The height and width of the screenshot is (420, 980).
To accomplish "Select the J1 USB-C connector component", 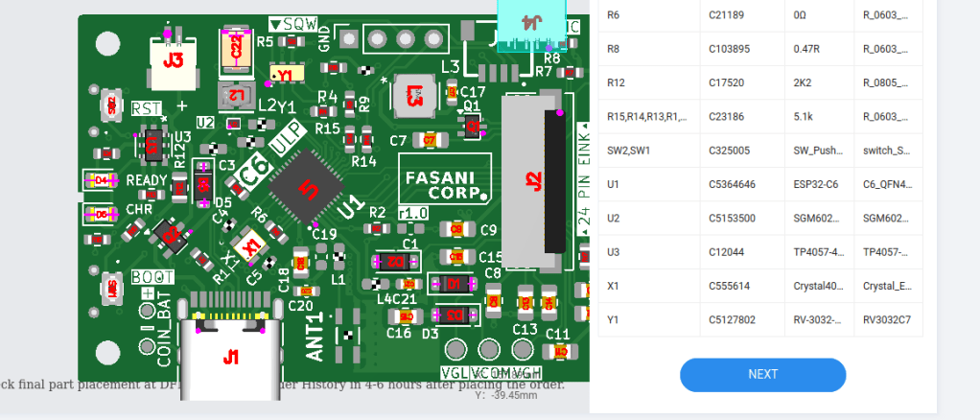I will 230,357.
